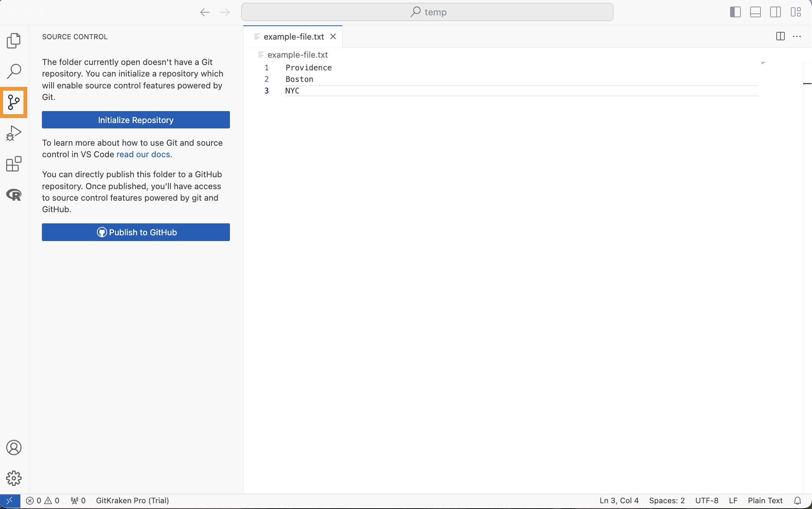The width and height of the screenshot is (812, 509).
Task: Click the Initialize Repository button
Action: click(x=136, y=120)
